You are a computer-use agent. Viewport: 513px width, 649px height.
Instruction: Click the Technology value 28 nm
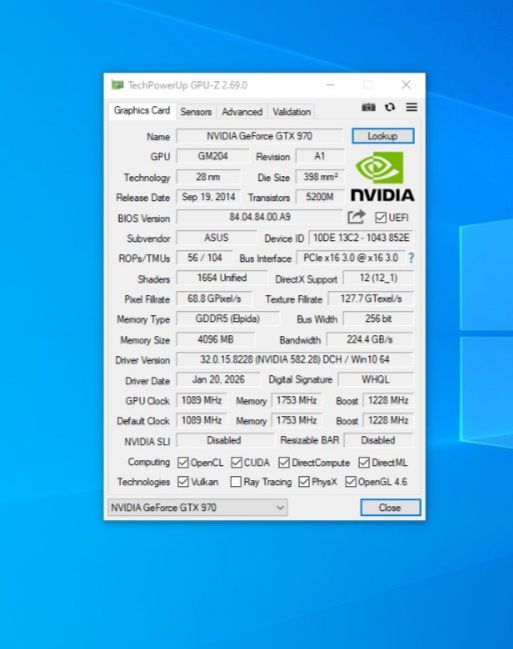208,177
